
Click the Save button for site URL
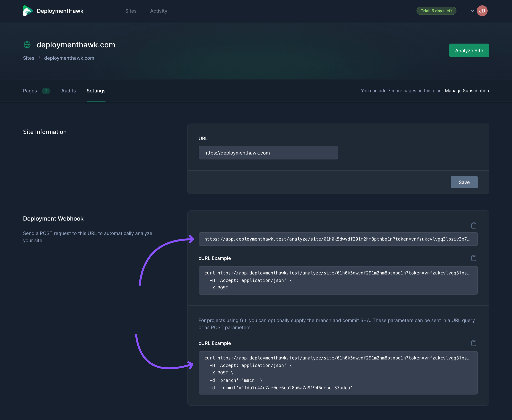tap(464, 182)
